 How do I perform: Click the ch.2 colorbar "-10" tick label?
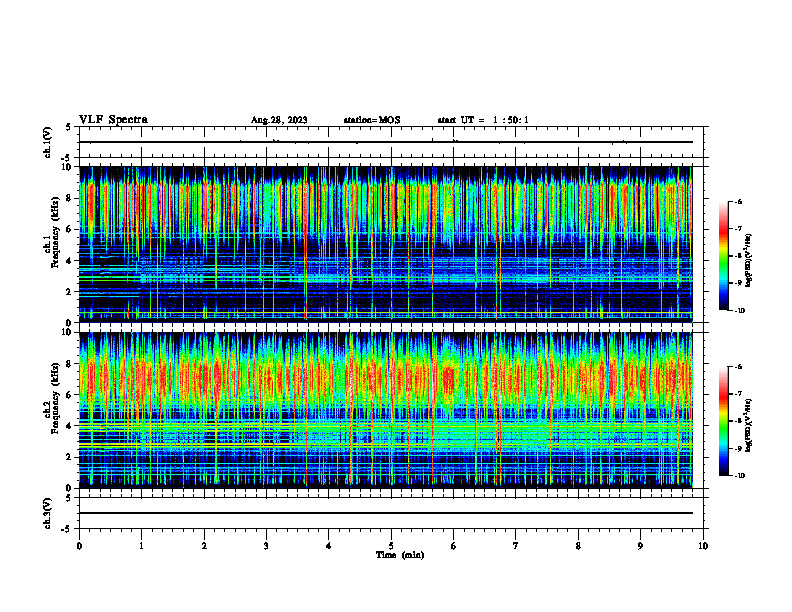(737, 475)
